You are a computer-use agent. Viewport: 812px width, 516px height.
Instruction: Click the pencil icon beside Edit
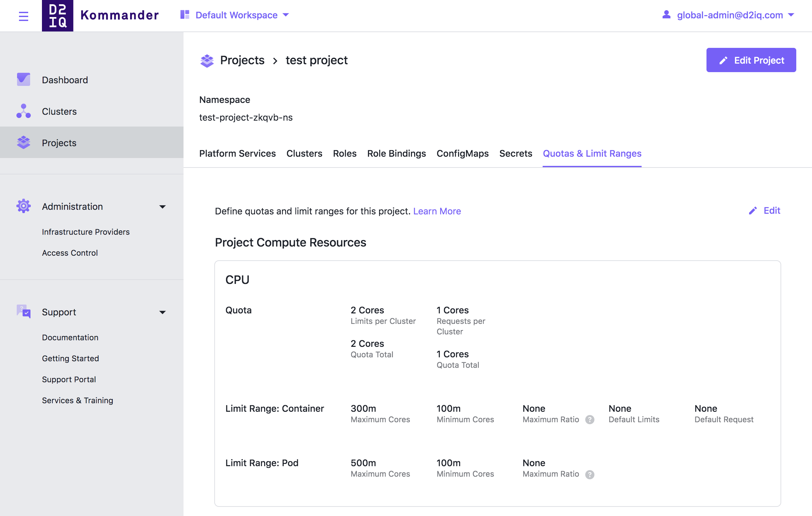[753, 211]
